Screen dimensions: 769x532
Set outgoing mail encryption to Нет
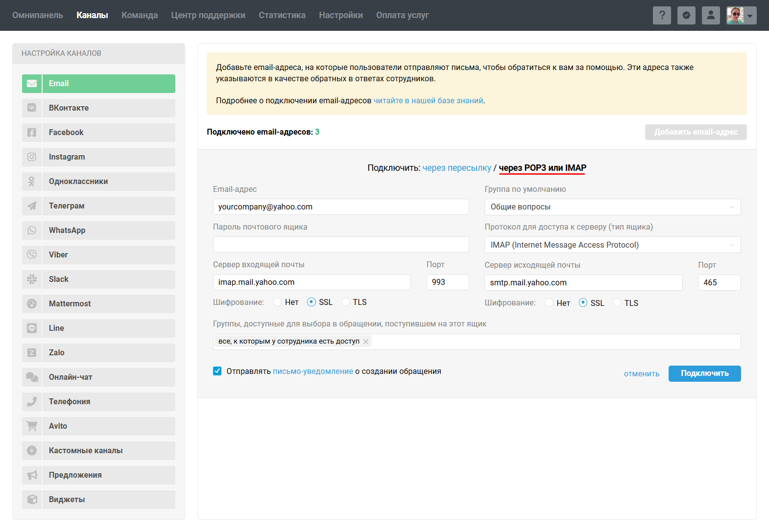tap(549, 303)
